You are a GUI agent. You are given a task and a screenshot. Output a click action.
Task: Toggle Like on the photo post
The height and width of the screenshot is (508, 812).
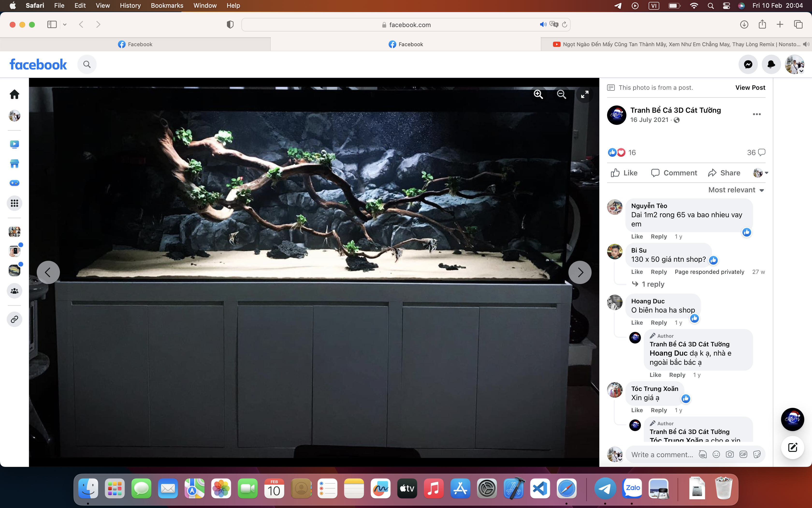tap(624, 173)
